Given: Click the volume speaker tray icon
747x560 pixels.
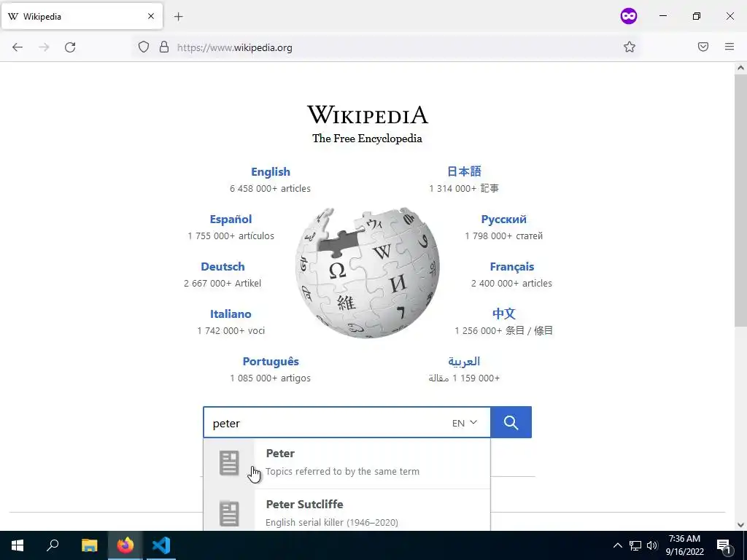Looking at the screenshot, I should (x=652, y=545).
